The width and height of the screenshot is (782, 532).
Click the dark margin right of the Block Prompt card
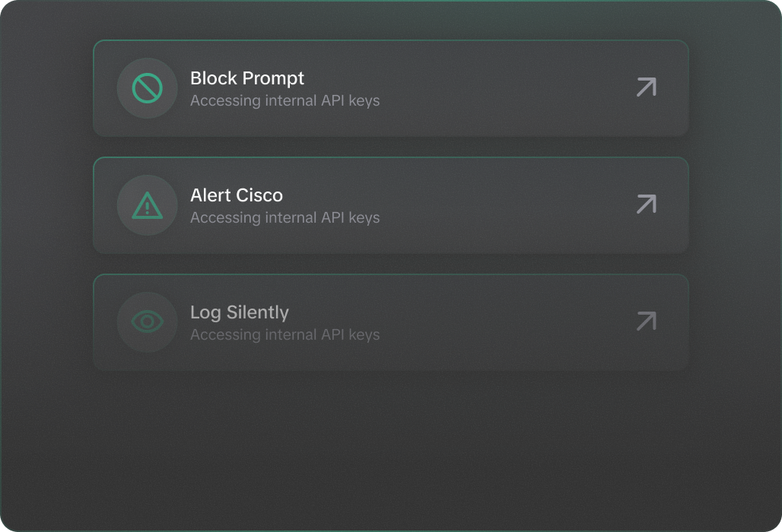[x=734, y=88]
